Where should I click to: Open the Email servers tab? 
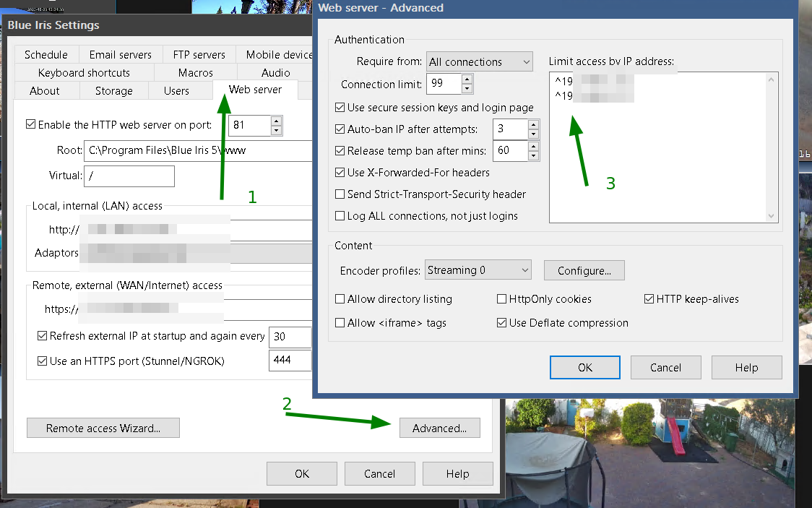pyautogui.click(x=120, y=55)
